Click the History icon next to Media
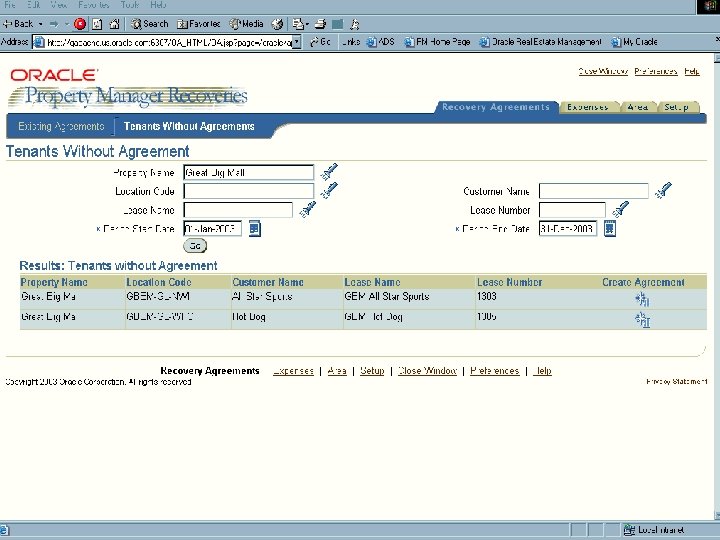 coord(277,24)
